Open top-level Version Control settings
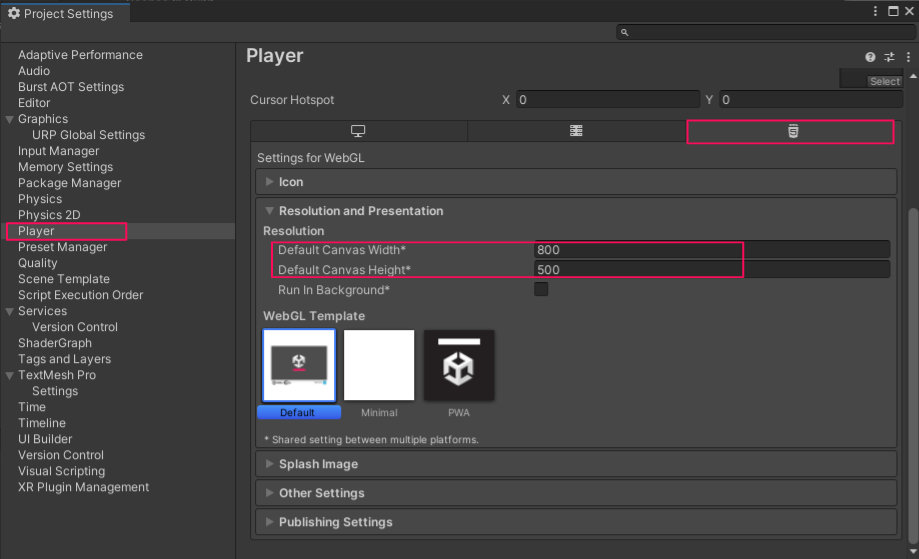This screenshot has height=559, width=919. pyautogui.click(x=61, y=455)
